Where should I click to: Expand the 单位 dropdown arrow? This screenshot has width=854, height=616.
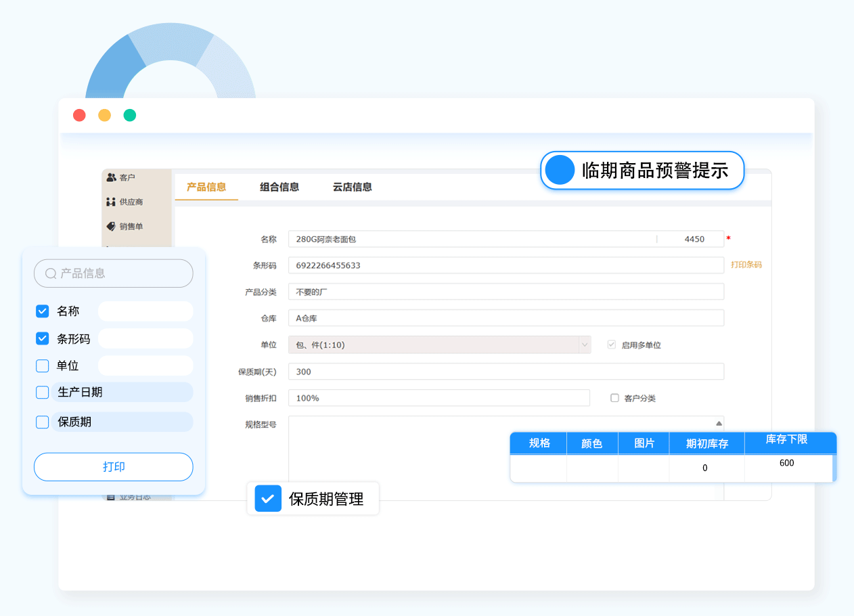584,345
